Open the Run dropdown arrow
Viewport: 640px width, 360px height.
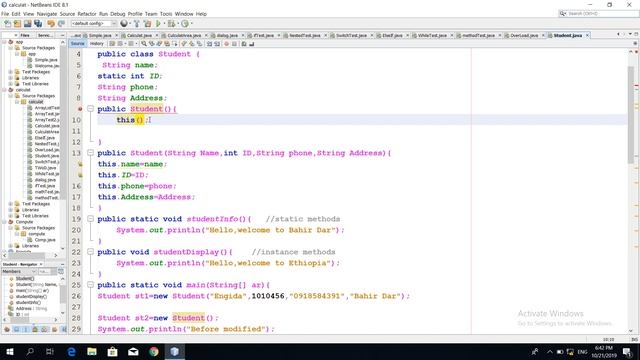[x=164, y=24]
